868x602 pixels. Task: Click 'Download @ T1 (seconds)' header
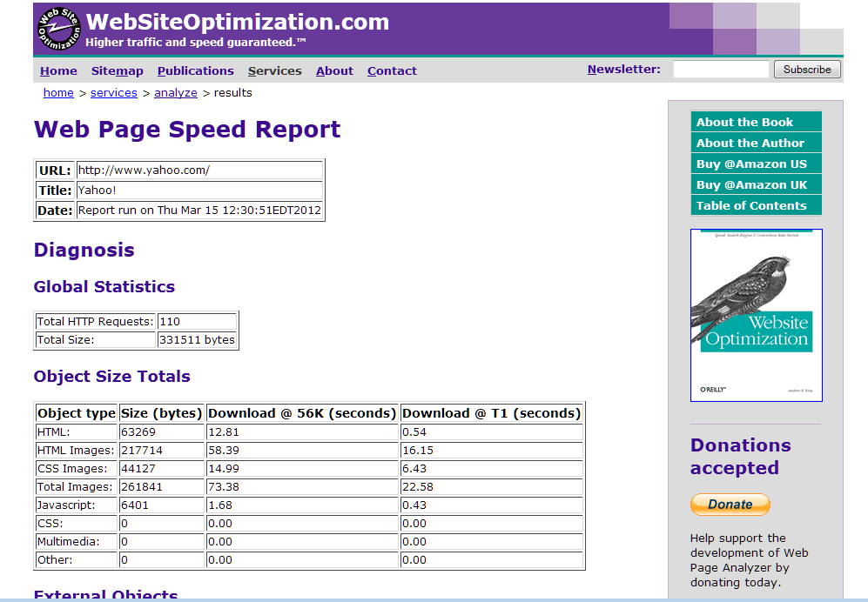pos(492,412)
